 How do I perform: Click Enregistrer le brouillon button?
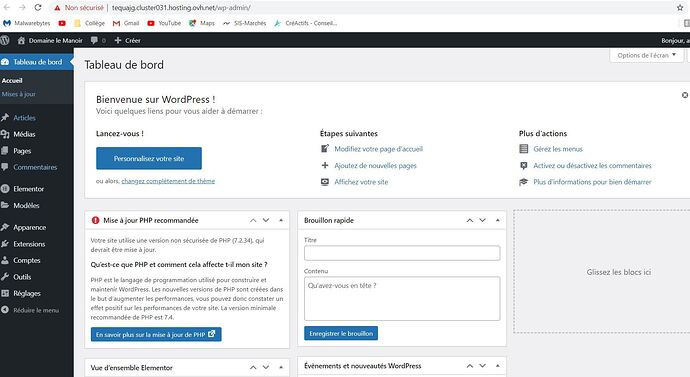[x=341, y=333]
